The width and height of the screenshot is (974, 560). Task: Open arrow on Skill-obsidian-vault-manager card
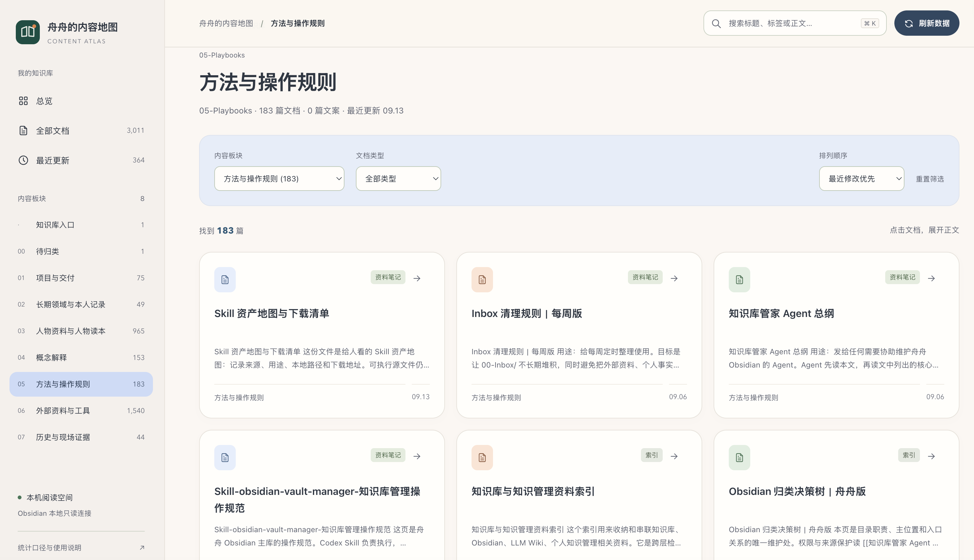tap(417, 456)
